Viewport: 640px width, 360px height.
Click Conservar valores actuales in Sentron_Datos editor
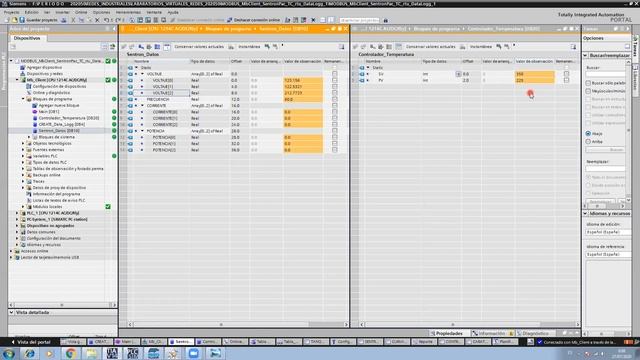(199, 47)
